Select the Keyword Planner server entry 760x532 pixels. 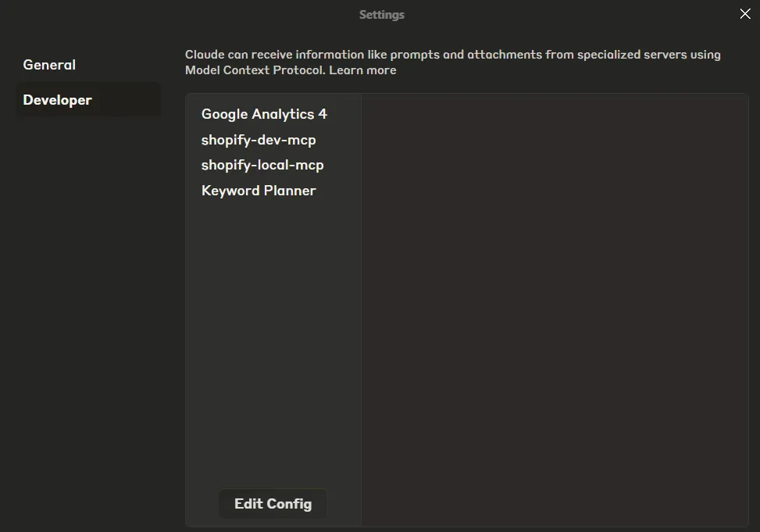pyautogui.click(x=259, y=190)
